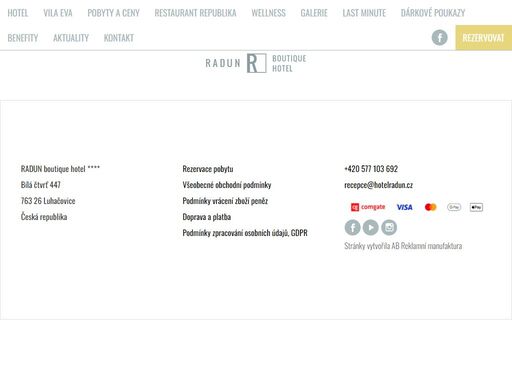
Task: Go to VILA EVA page
Action: coord(58,13)
